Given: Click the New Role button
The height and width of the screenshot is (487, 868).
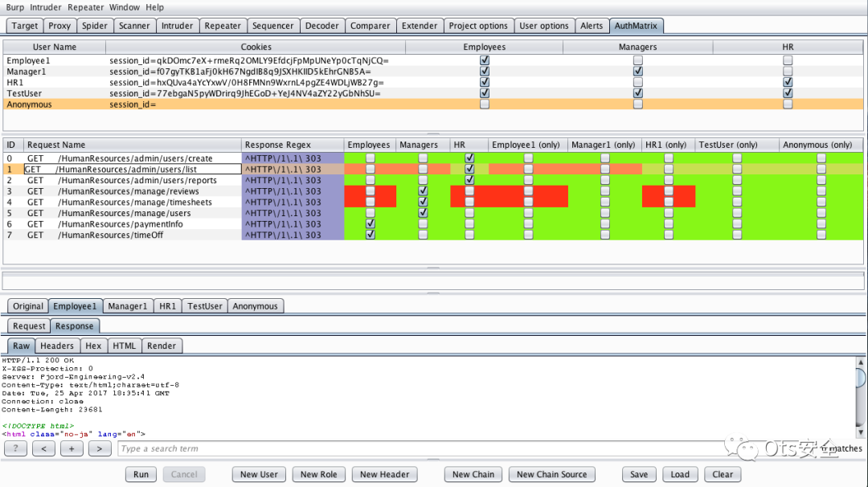Looking at the screenshot, I should click(318, 474).
